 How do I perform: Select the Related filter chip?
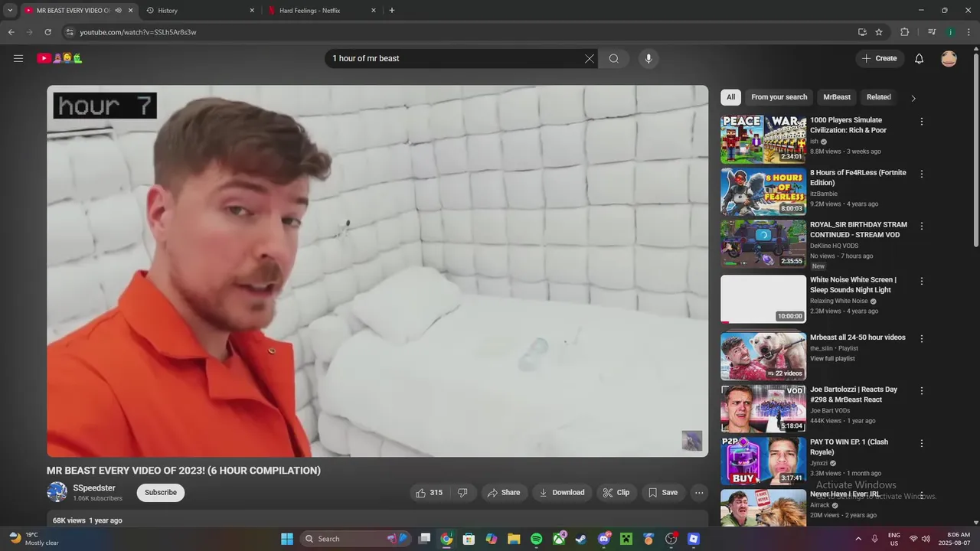tap(879, 97)
